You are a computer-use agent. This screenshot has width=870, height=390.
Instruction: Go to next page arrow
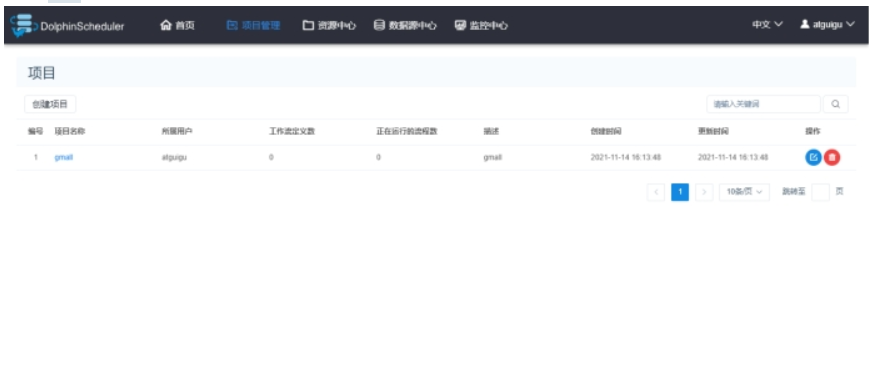tap(704, 192)
